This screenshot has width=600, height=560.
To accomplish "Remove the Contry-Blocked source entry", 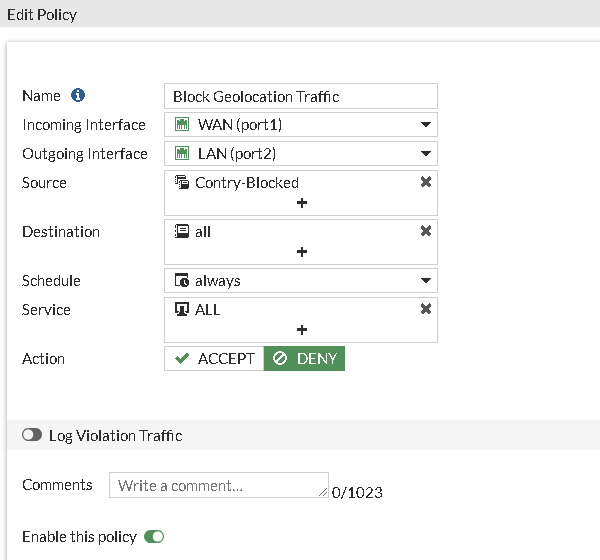I will (x=426, y=182).
